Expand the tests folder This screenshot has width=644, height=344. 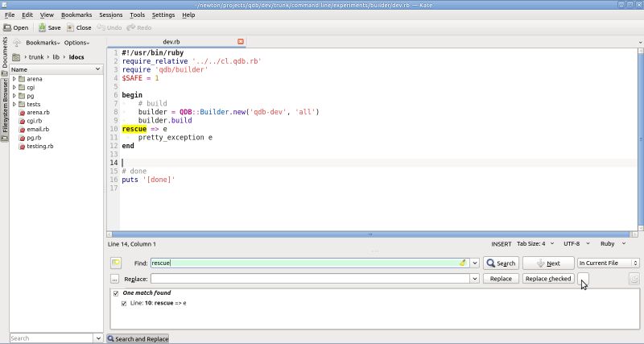[14, 104]
